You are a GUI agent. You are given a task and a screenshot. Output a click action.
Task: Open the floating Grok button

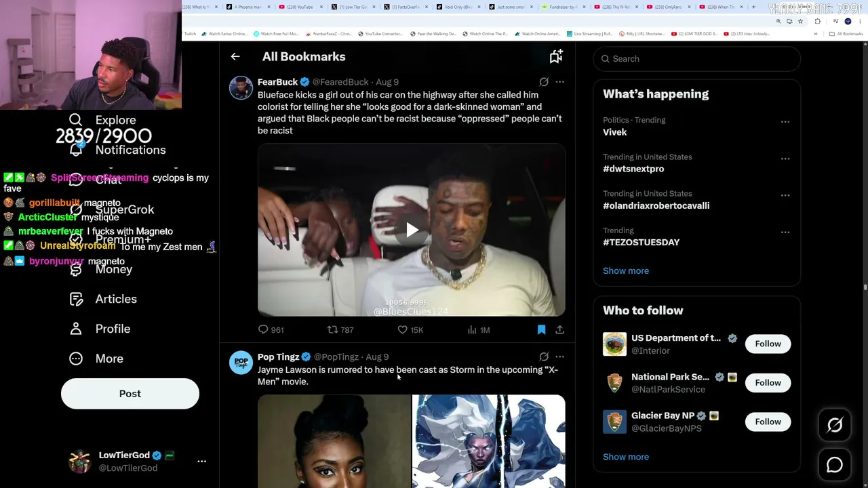(835, 425)
